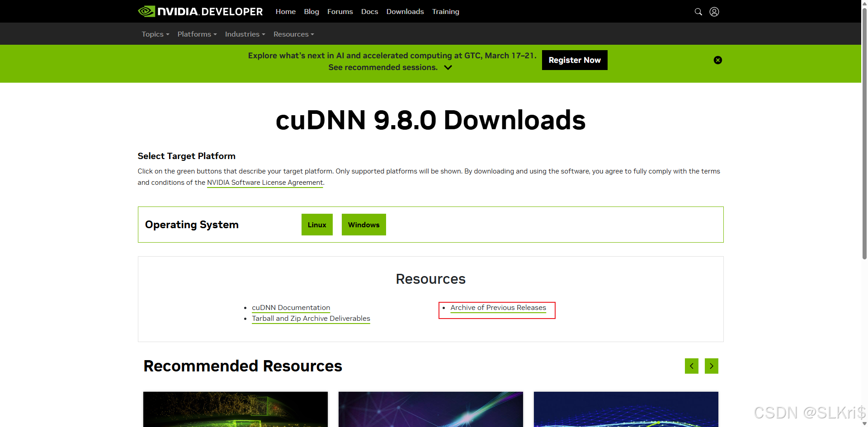Open the first green recommended resource thumbnail
The width and height of the screenshot is (868, 427).
[x=236, y=409]
